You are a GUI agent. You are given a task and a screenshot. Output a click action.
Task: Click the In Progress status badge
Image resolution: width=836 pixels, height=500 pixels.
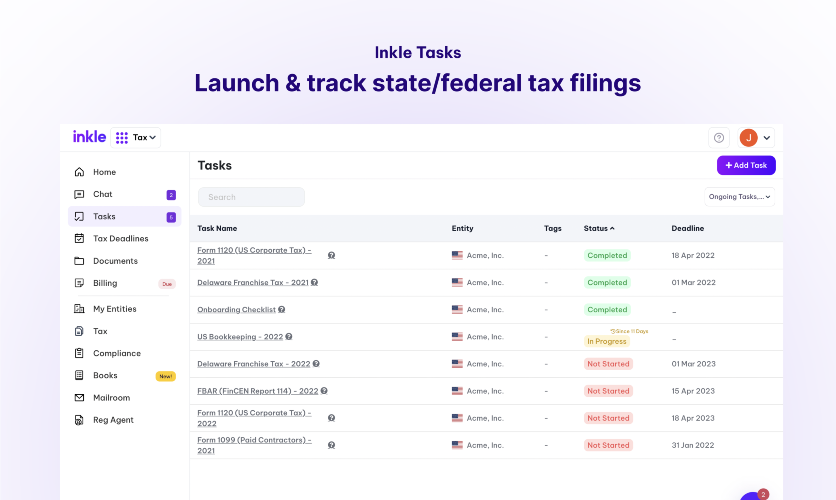point(607,341)
